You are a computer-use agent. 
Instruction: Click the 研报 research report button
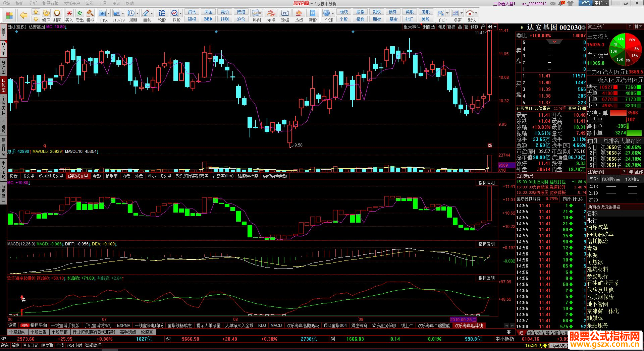pos(192,19)
